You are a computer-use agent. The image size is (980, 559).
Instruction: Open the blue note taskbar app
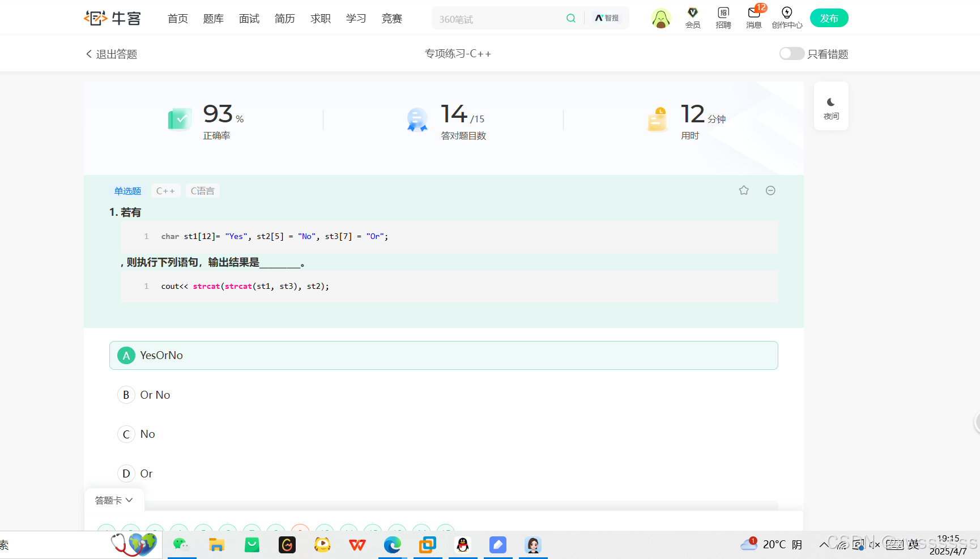point(498,545)
